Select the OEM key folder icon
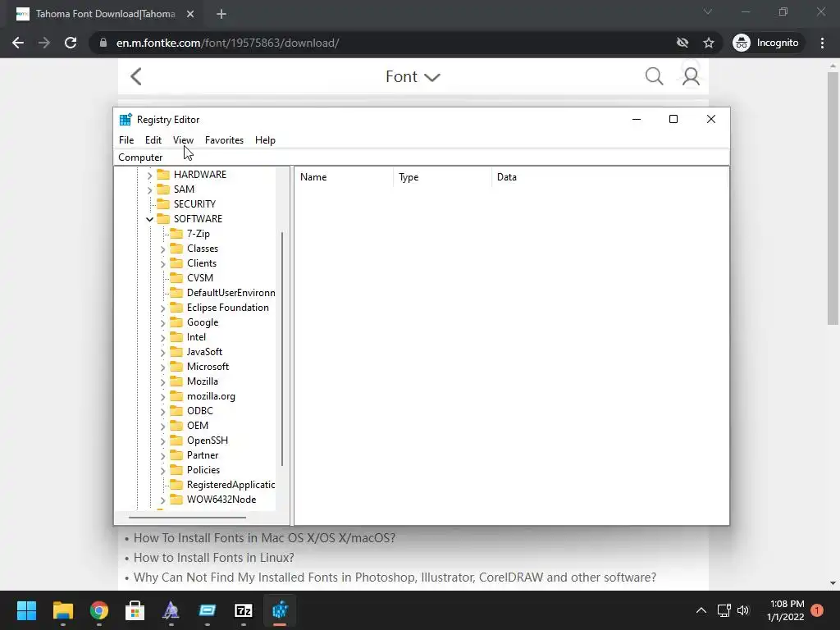 click(176, 426)
